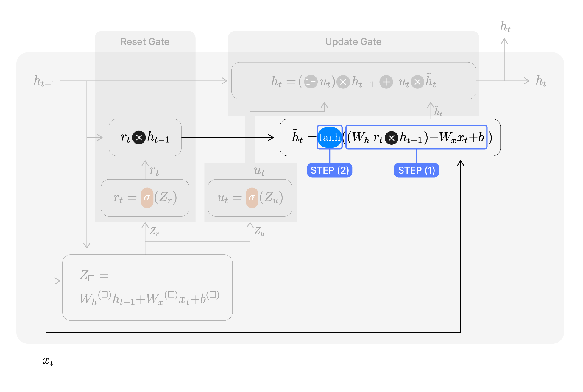The width and height of the screenshot is (583, 392).
Task: Click the 'Reset Gate' heading
Action: (x=145, y=42)
